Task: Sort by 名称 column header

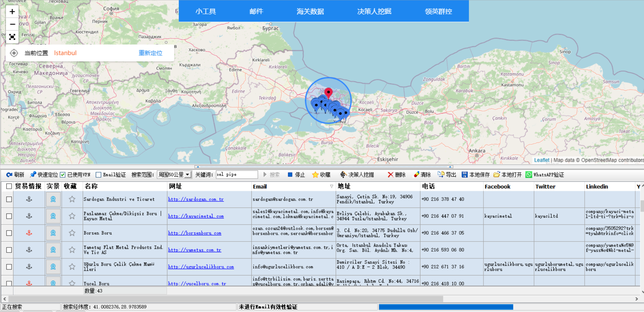Action: 125,186
